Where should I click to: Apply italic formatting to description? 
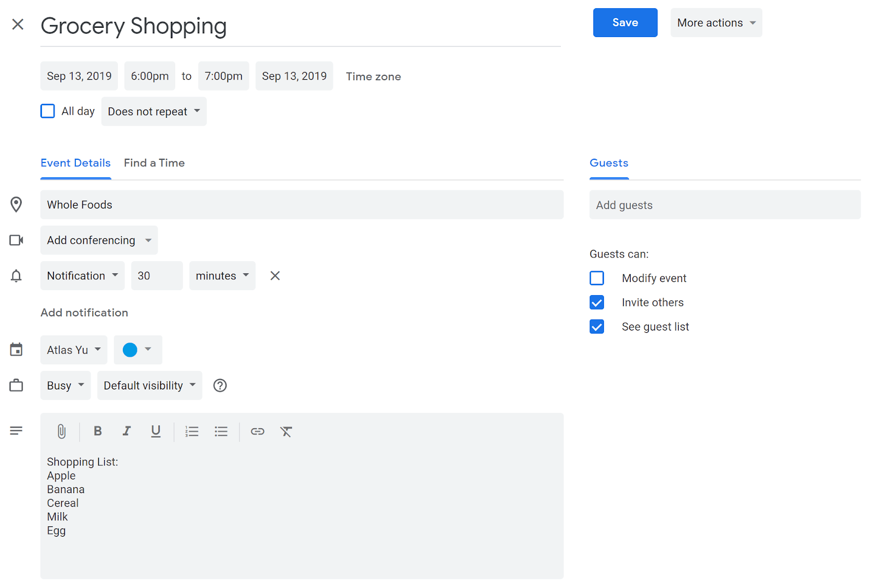(127, 431)
